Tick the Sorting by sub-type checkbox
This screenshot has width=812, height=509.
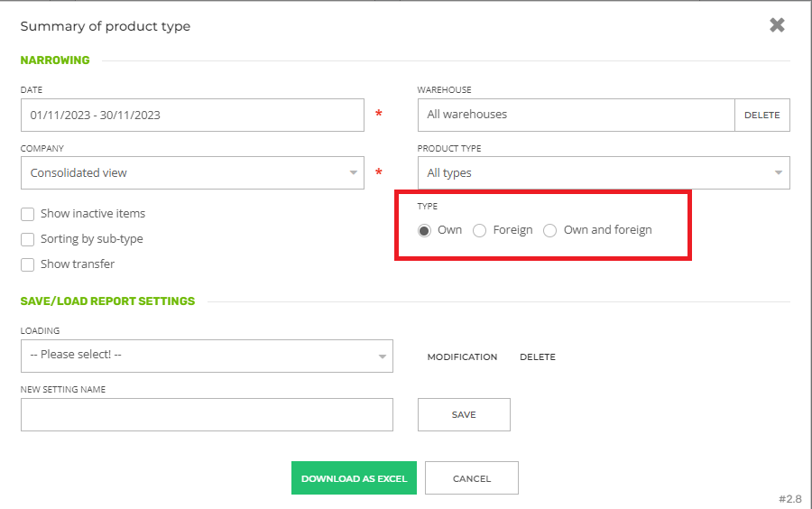pos(28,239)
